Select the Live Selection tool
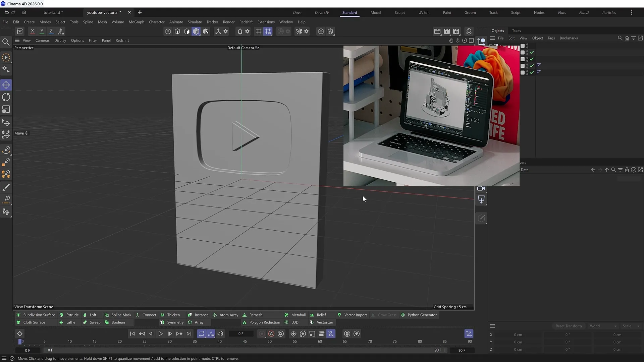 [x=6, y=58]
